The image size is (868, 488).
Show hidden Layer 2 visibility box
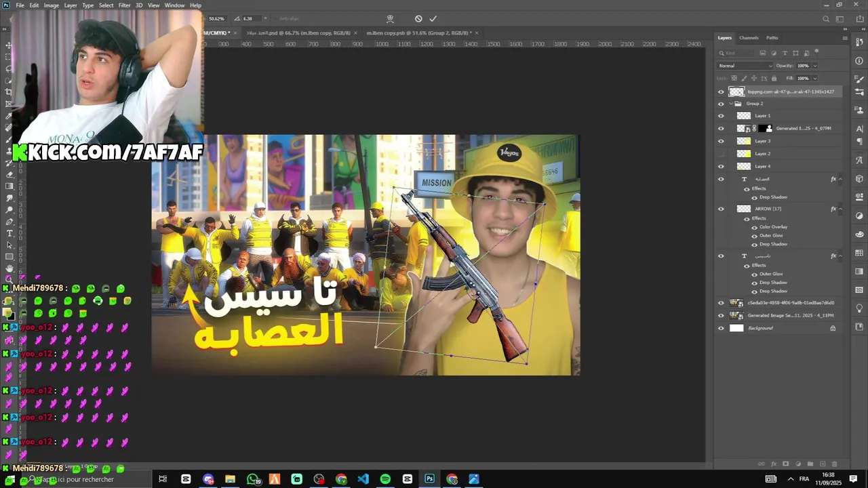pos(721,154)
